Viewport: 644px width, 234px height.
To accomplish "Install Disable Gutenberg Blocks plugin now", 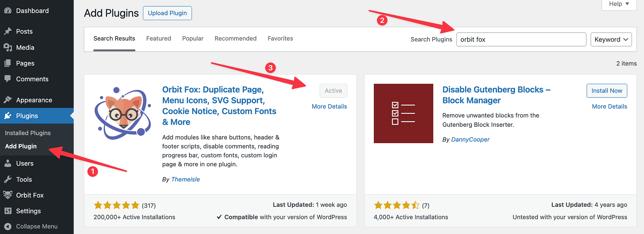I will tap(606, 91).
